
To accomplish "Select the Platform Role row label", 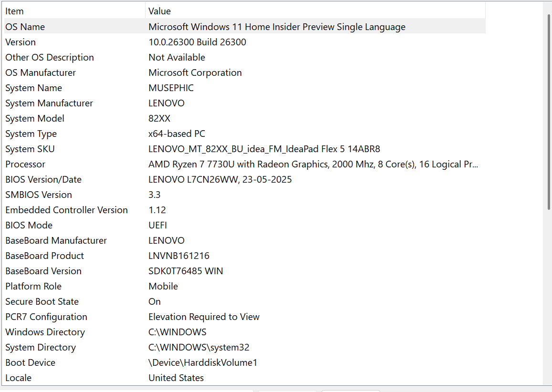I will pyautogui.click(x=33, y=287).
